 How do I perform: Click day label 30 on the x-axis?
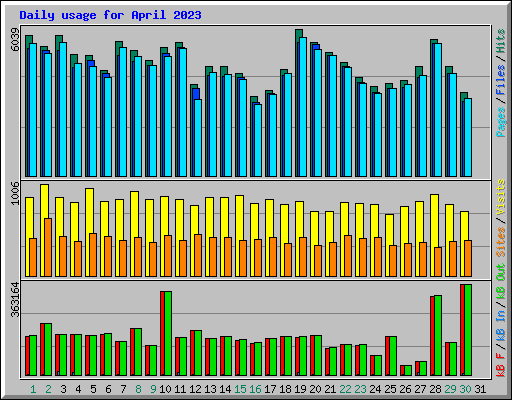465,389
